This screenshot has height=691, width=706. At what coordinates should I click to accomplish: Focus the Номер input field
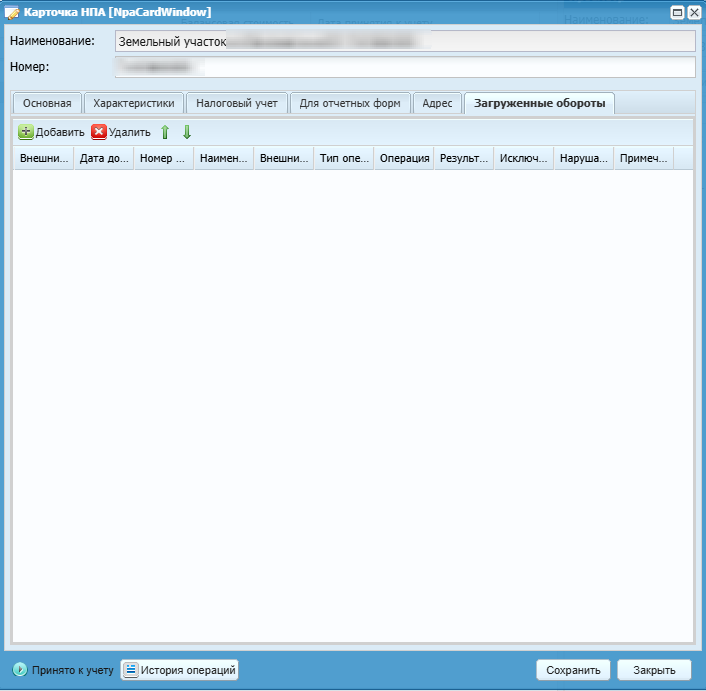[x=404, y=67]
